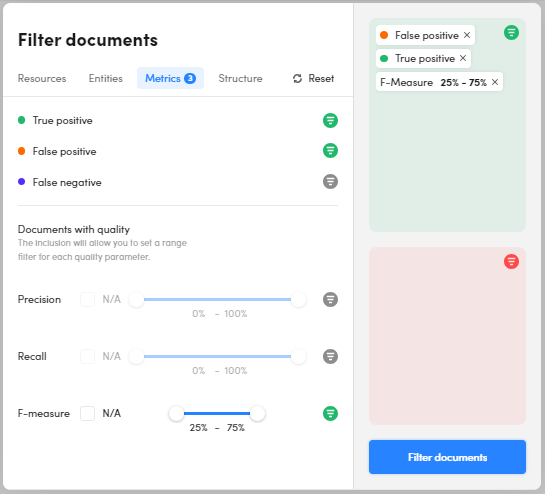Enable the Precision filter icon
The width and height of the screenshot is (545, 494).
330,299
